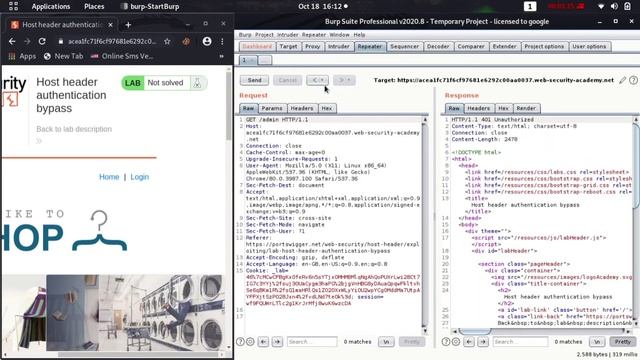Select the Render tab in Response panel

[526, 108]
